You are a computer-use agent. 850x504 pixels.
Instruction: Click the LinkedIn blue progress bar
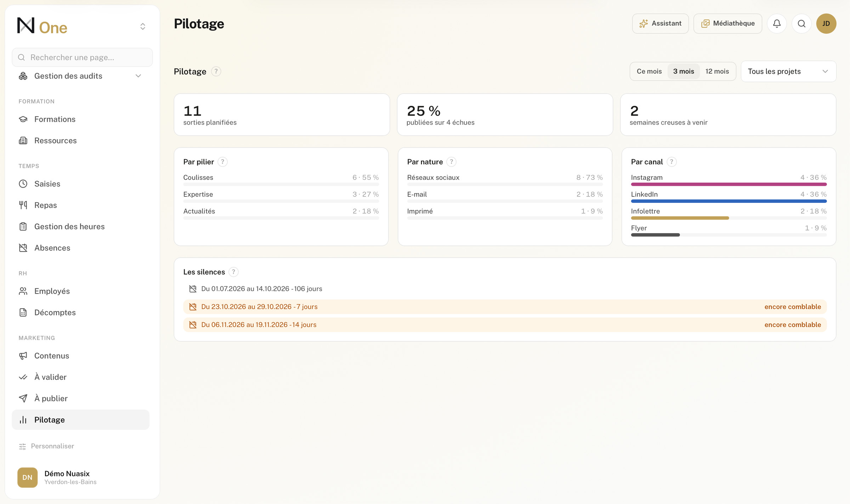point(729,201)
